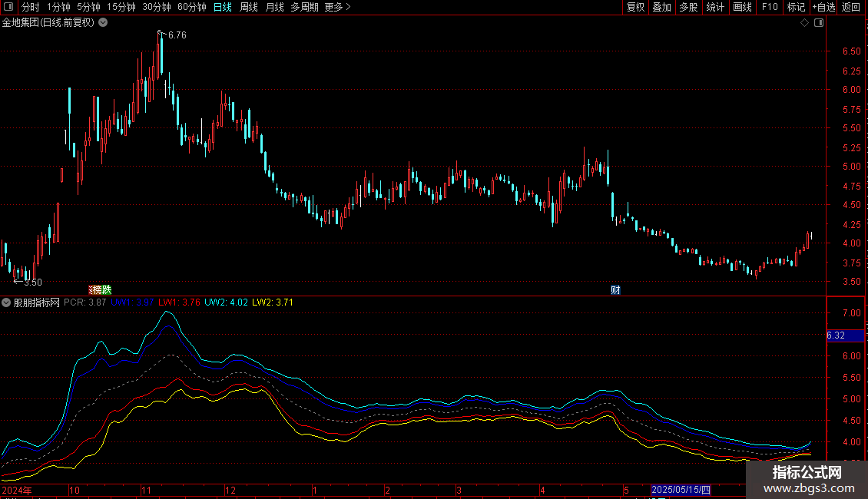The height and width of the screenshot is (499, 868).
Task: Switch to the 分时 chart view
Action: point(31,7)
